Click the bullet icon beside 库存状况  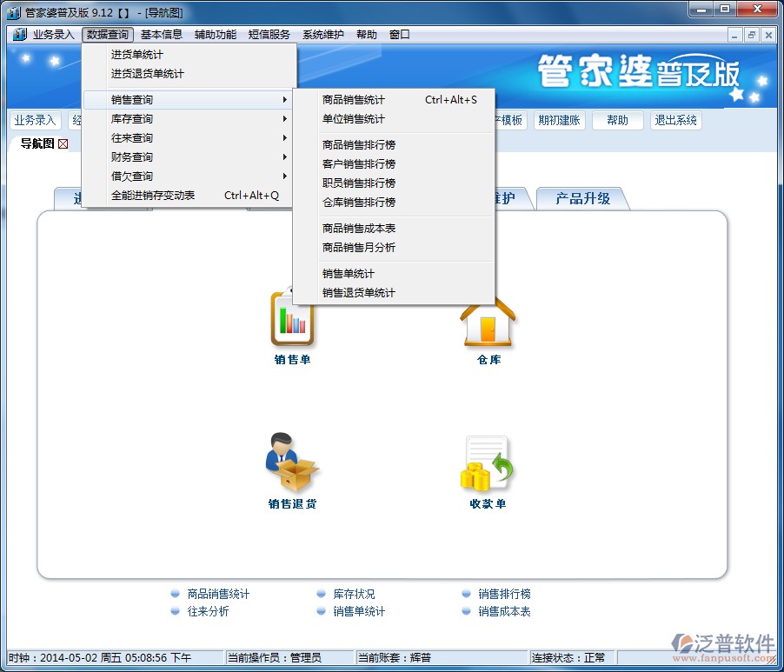point(322,595)
